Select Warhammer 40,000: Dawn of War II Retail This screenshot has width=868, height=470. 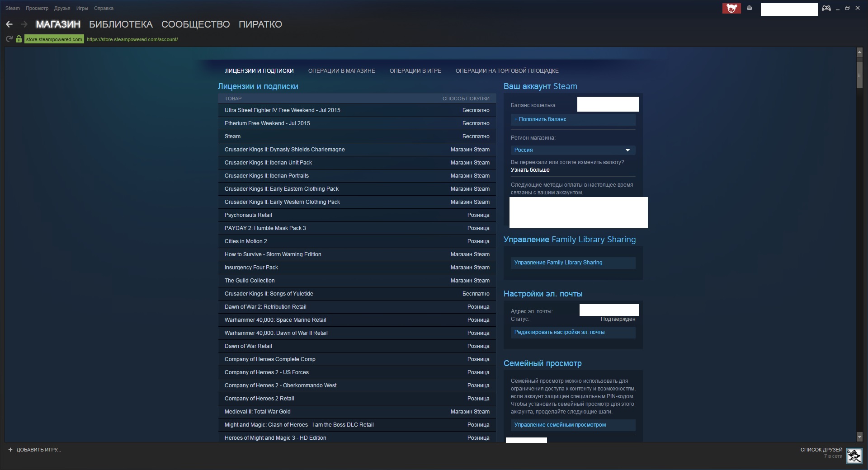tap(357, 333)
